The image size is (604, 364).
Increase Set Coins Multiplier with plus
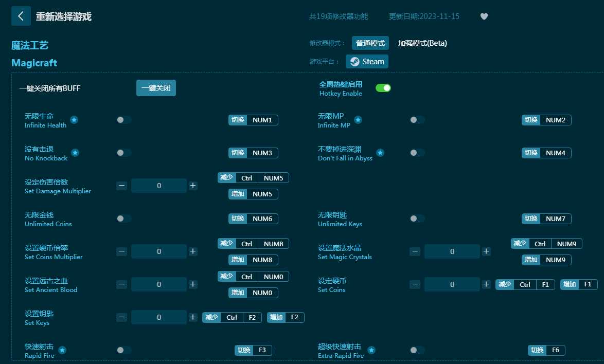[193, 251]
